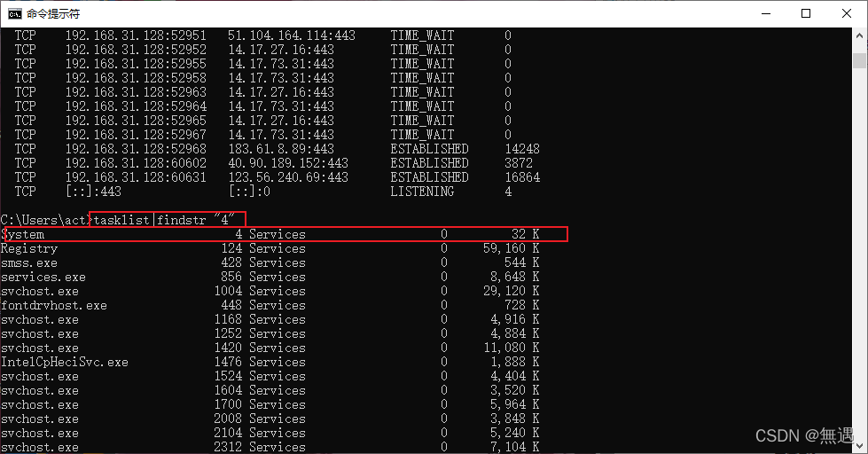The image size is (868, 454).
Task: Click remote address 40.90.189.152:443
Action: [x=288, y=163]
